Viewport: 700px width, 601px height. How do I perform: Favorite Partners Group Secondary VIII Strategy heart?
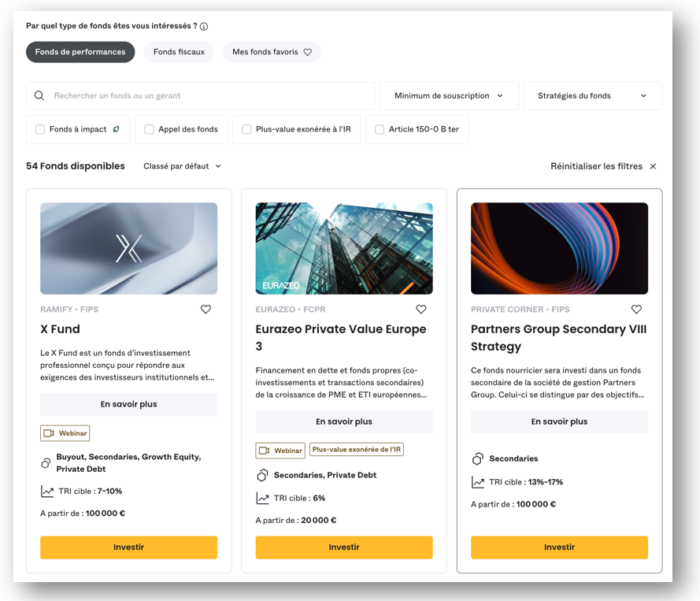(x=636, y=309)
